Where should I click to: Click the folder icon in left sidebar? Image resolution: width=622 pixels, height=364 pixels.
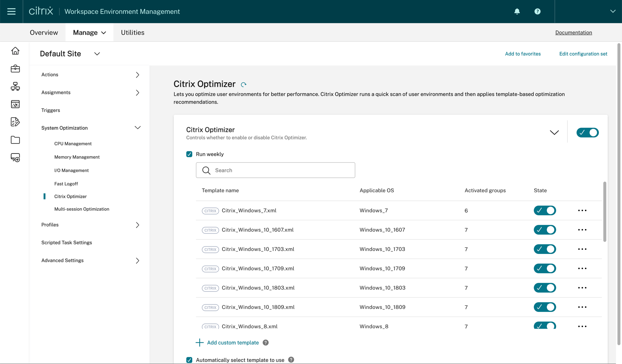pos(15,140)
